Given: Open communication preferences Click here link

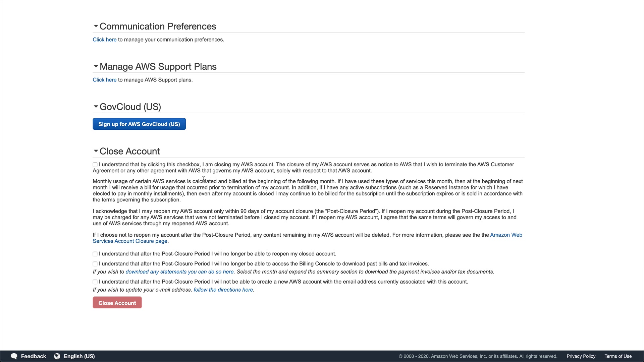Looking at the screenshot, I should pos(105,40).
